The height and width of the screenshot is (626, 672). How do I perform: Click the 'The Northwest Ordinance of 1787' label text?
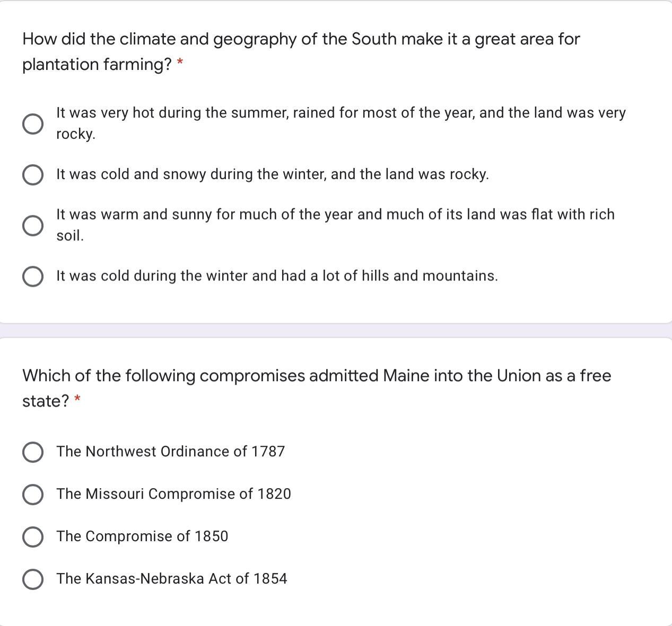[x=171, y=452]
